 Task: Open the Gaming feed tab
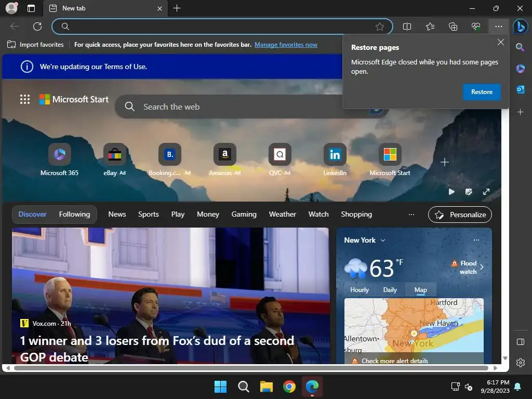[x=244, y=214]
